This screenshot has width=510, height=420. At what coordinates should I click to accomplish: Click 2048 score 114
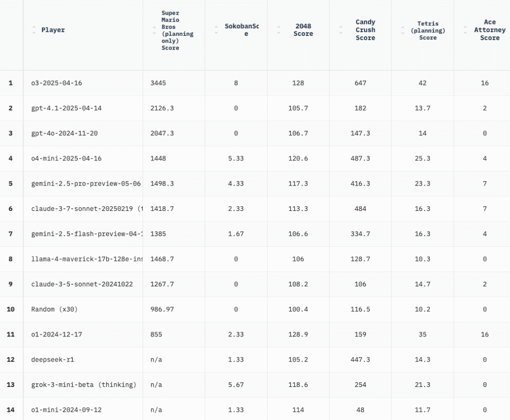(298, 410)
